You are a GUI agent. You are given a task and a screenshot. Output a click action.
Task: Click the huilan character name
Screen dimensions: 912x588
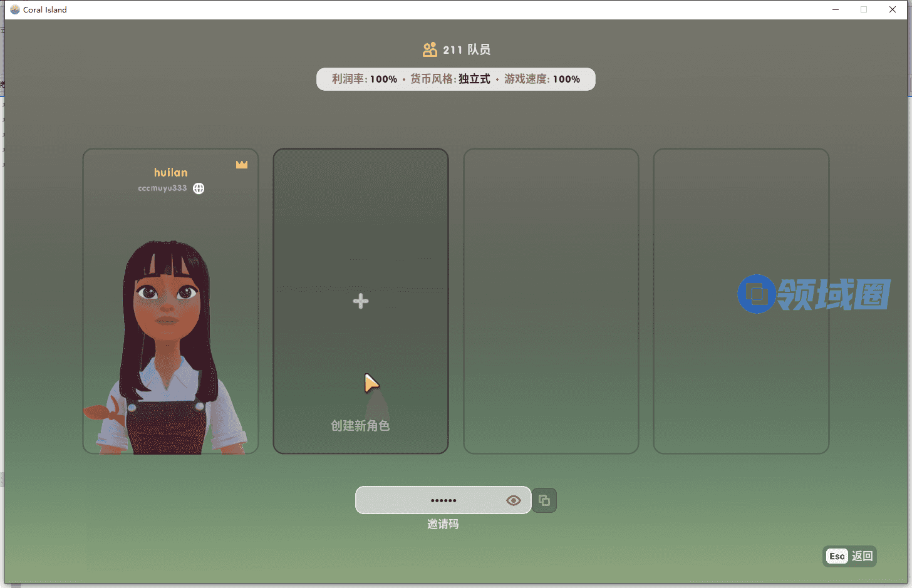[x=171, y=173]
